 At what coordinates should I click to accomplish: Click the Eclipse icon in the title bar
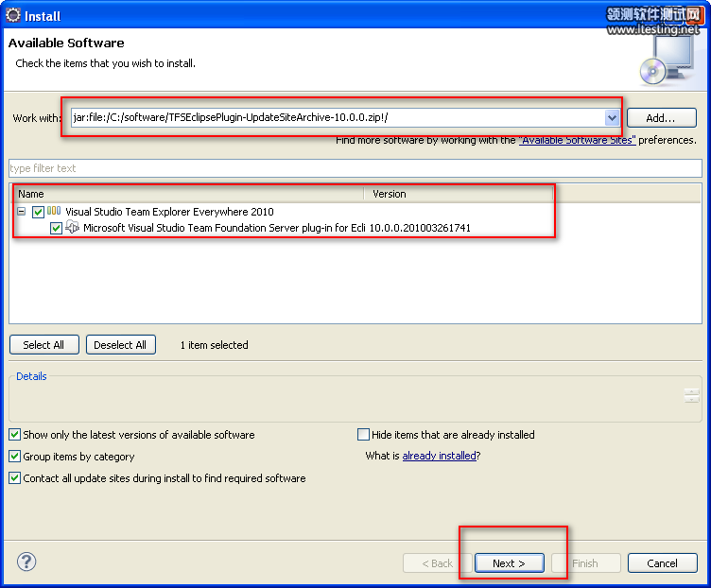[x=13, y=15]
